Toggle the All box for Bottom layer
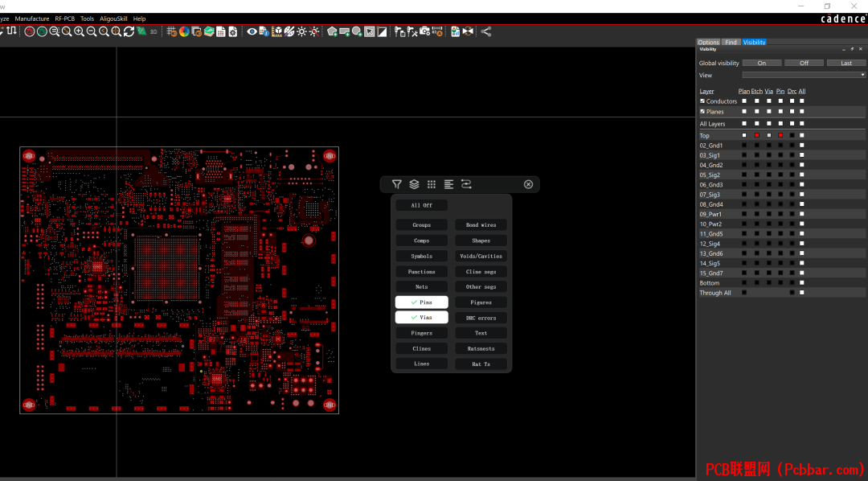868x481 pixels. (x=802, y=282)
